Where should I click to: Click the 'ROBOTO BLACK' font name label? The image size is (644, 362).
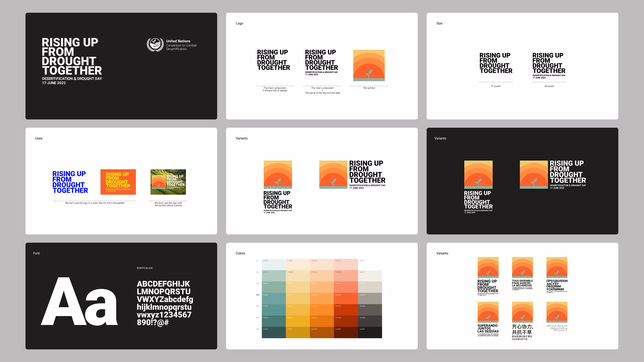tap(145, 268)
